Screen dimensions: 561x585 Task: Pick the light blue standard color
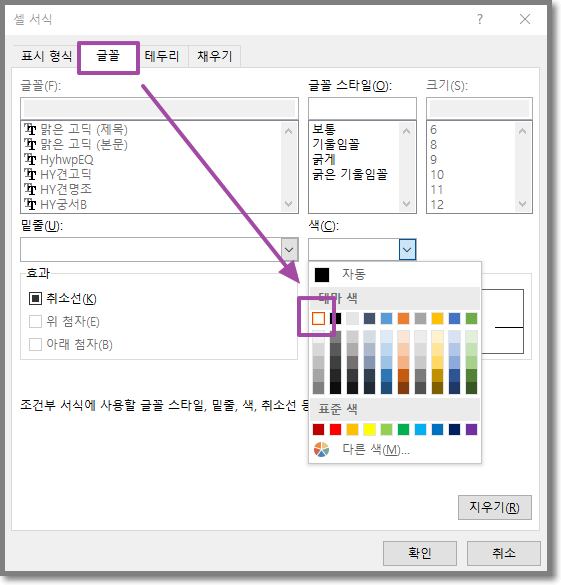coord(420,429)
